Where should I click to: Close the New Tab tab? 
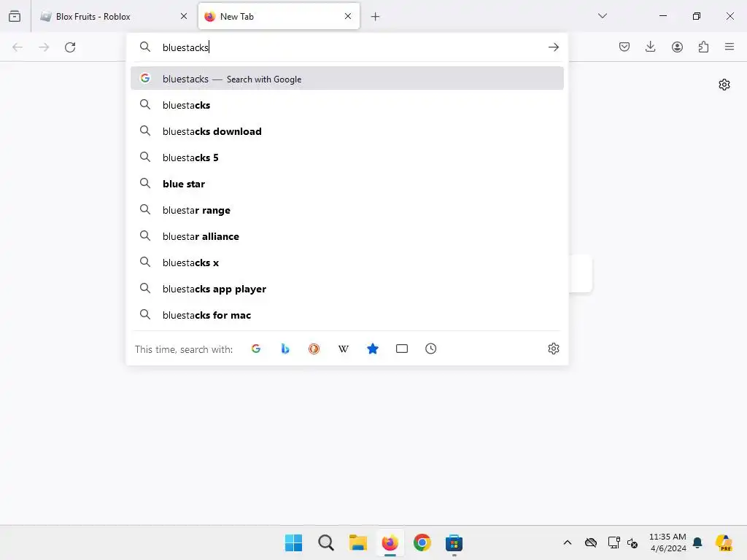coord(348,16)
